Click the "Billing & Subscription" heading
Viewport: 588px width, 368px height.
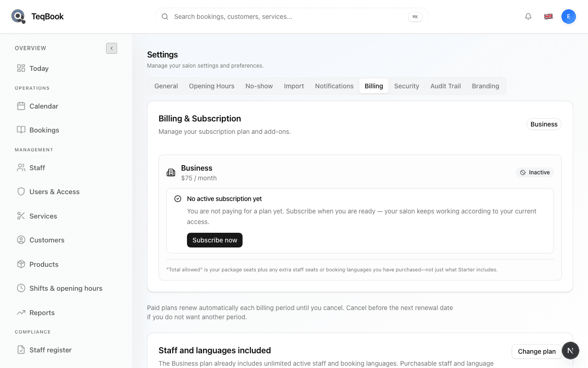point(200,119)
